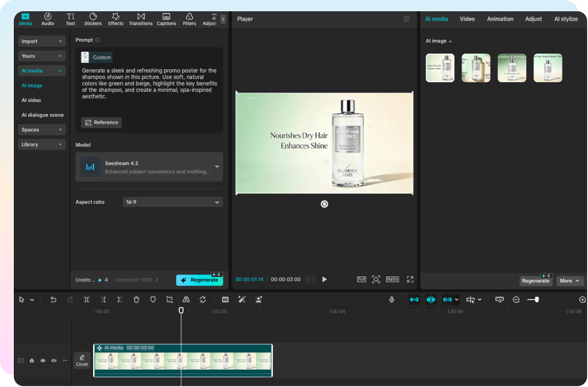Image resolution: width=588 pixels, height=387 pixels.
Task: Click the undo arrow icon
Action: point(53,300)
